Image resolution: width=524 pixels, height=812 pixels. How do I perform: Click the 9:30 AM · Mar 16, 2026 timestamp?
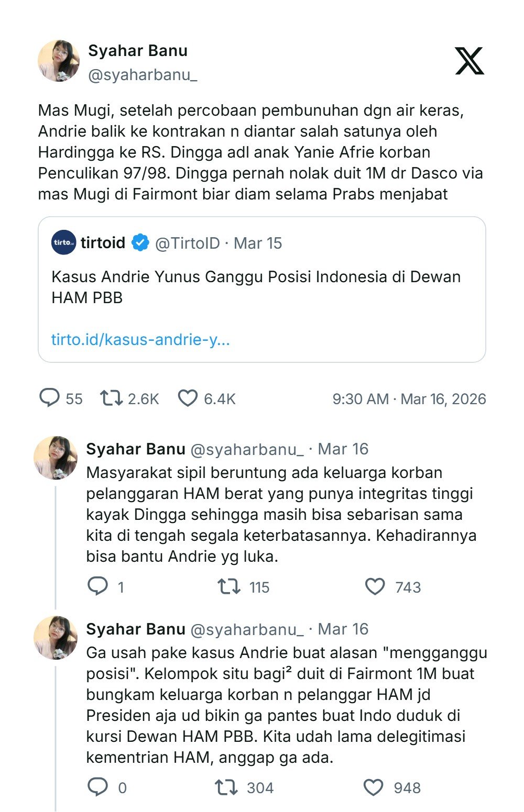click(x=409, y=399)
